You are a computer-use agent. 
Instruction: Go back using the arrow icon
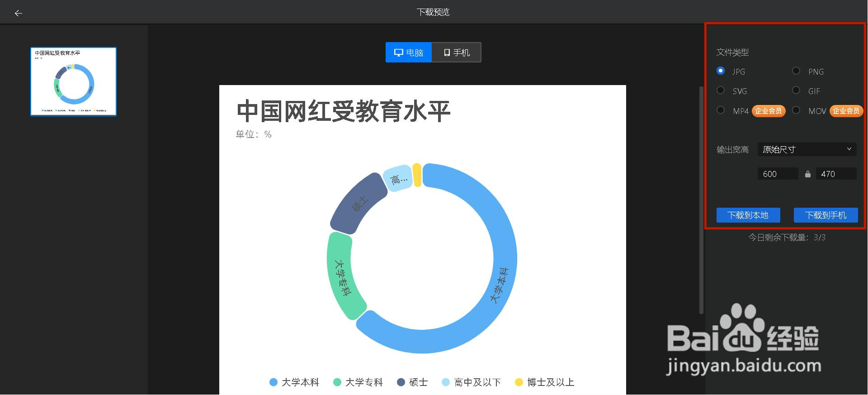18,13
